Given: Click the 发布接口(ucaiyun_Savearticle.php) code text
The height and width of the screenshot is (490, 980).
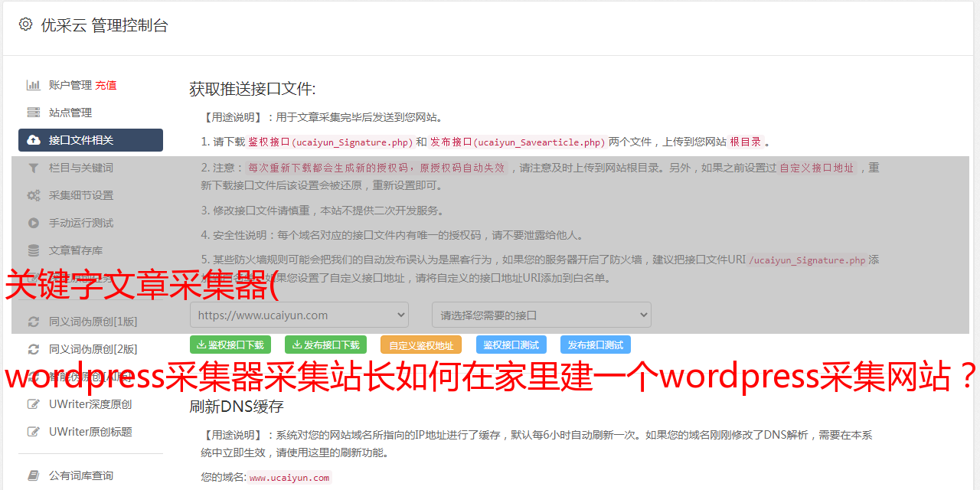Looking at the screenshot, I should [x=518, y=142].
